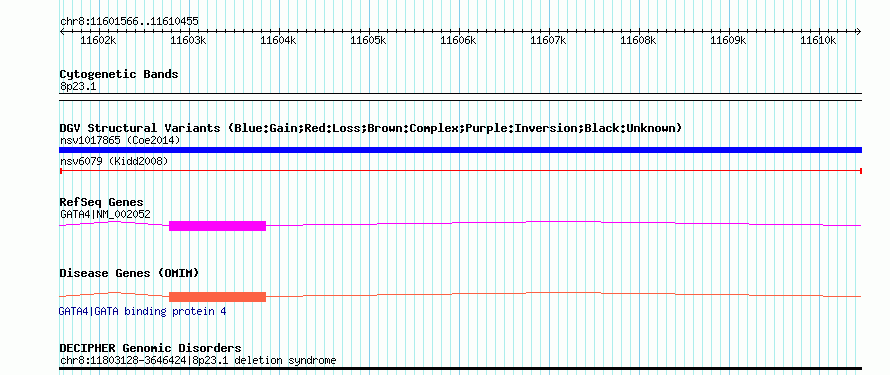Click the 11609k ruler tick label
890x375 pixels.
click(x=728, y=40)
